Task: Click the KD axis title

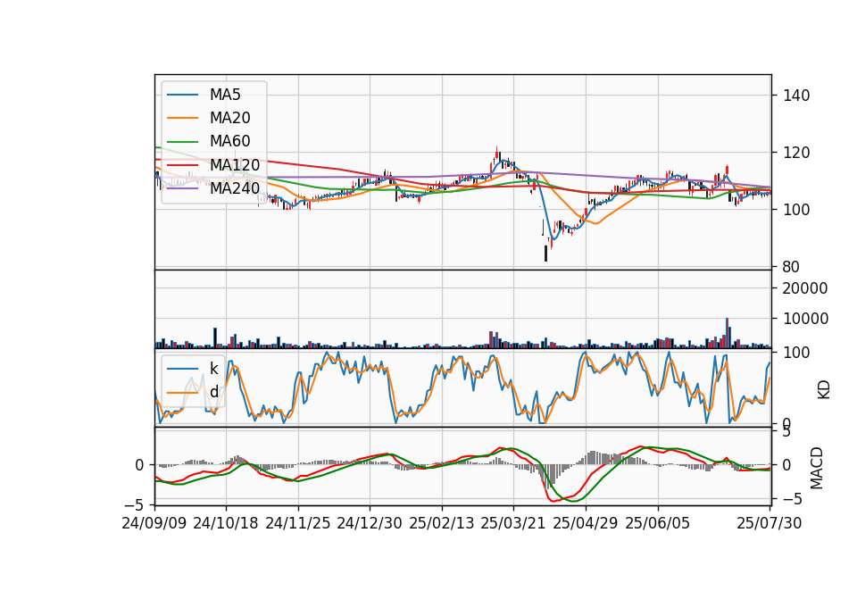Action: coord(824,390)
